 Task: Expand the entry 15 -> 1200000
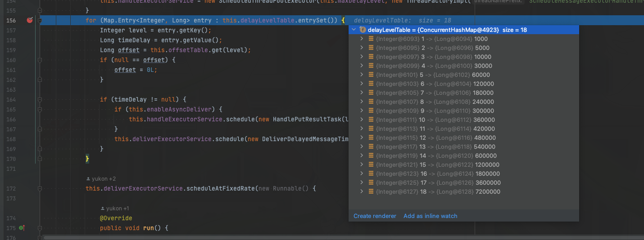click(362, 164)
